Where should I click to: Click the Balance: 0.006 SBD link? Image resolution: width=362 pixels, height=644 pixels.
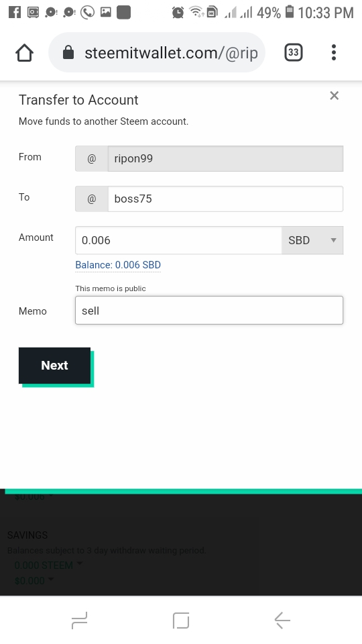(118, 265)
